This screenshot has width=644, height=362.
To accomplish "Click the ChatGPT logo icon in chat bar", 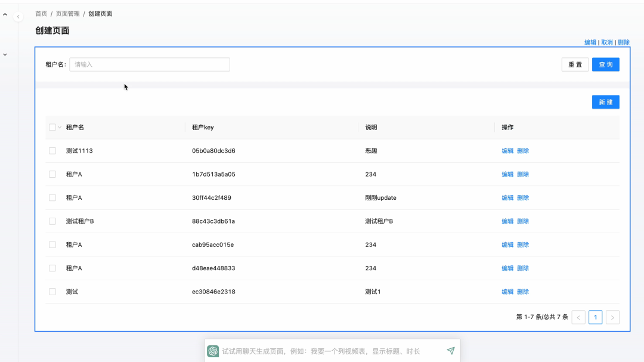I will point(213,351).
